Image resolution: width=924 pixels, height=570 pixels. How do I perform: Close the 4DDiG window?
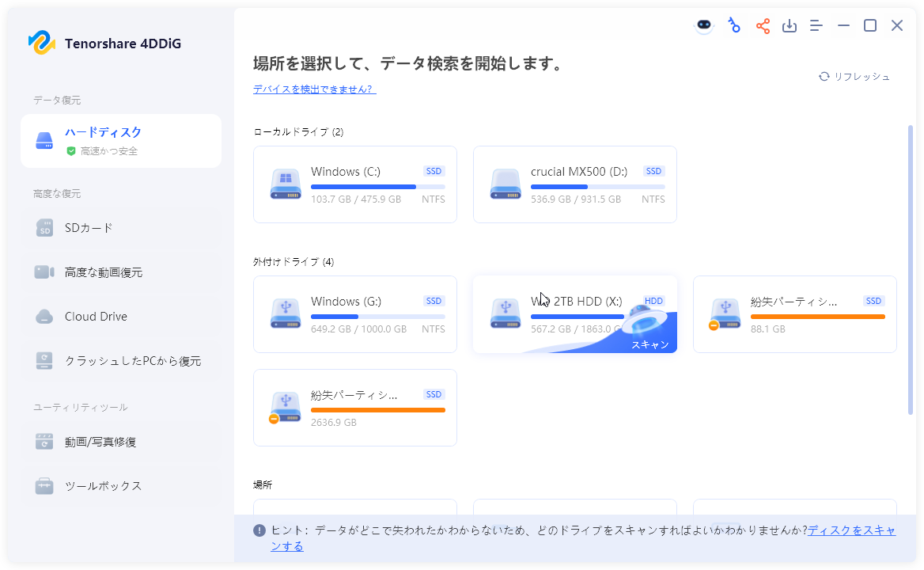pyautogui.click(x=897, y=26)
